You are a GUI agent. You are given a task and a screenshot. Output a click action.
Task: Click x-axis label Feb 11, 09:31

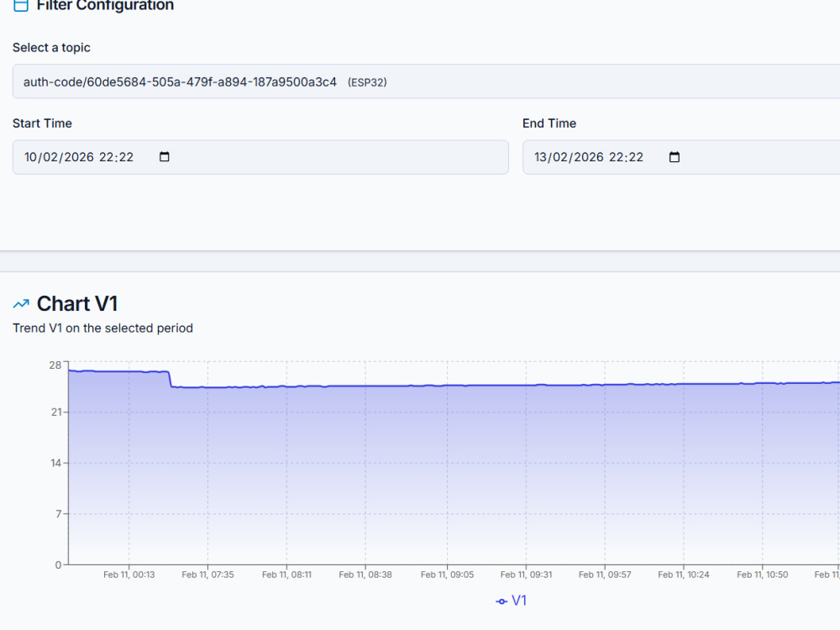(x=526, y=575)
